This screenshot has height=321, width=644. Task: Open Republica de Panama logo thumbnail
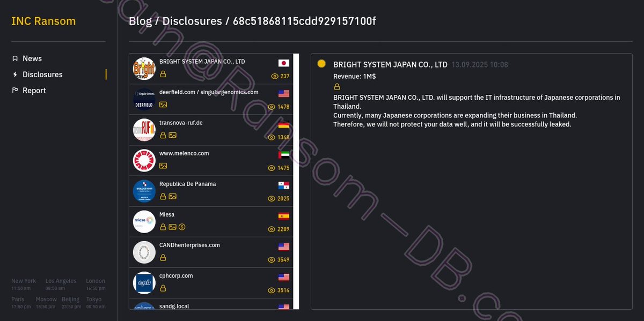tap(144, 191)
